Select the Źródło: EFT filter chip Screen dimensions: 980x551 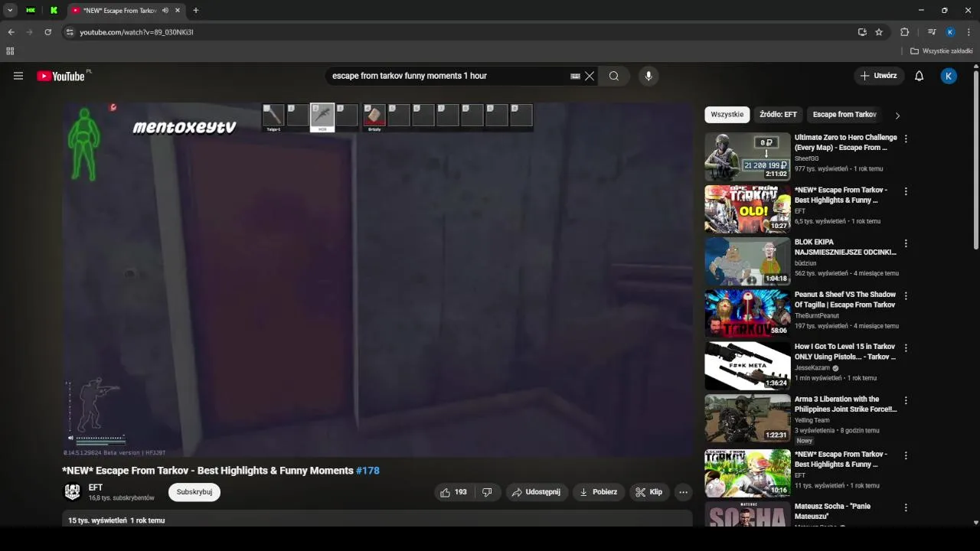pyautogui.click(x=778, y=115)
